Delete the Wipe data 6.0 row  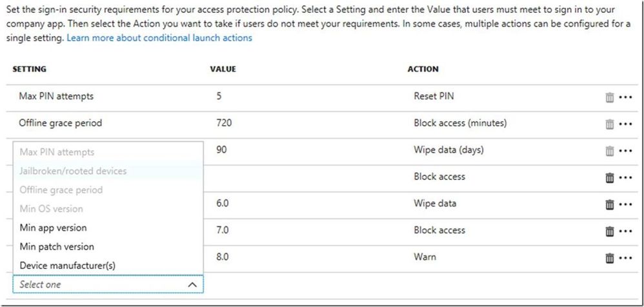tap(609, 204)
